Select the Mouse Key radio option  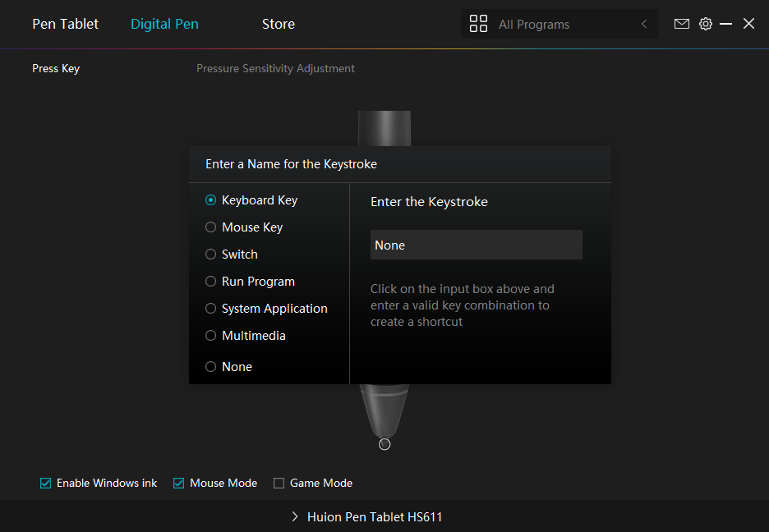click(x=210, y=227)
